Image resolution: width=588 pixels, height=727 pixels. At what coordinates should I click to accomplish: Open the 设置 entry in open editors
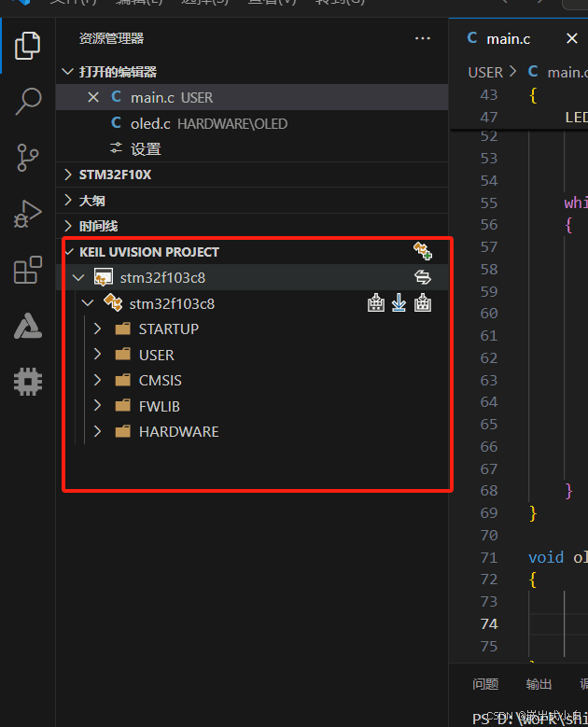pos(146,149)
